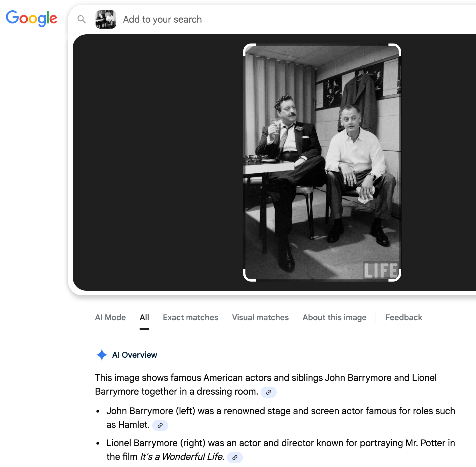Open citation link after the Hamlet sentence

click(x=160, y=426)
